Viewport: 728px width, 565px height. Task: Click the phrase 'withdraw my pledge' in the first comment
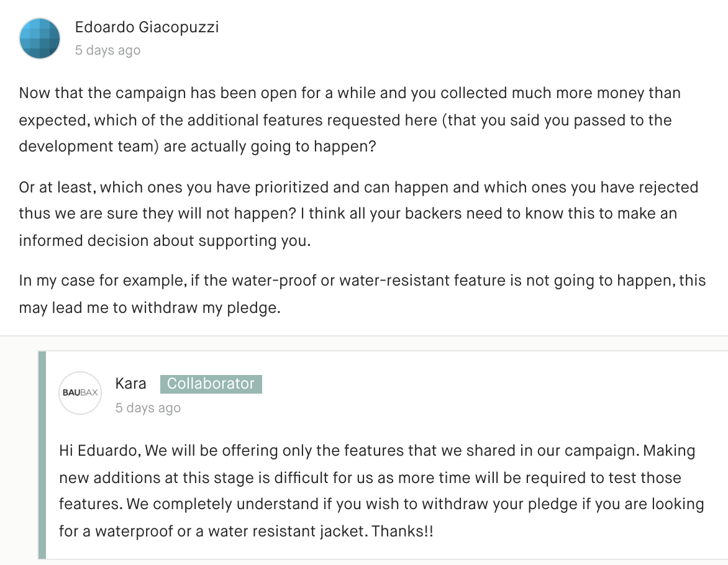[206, 308]
